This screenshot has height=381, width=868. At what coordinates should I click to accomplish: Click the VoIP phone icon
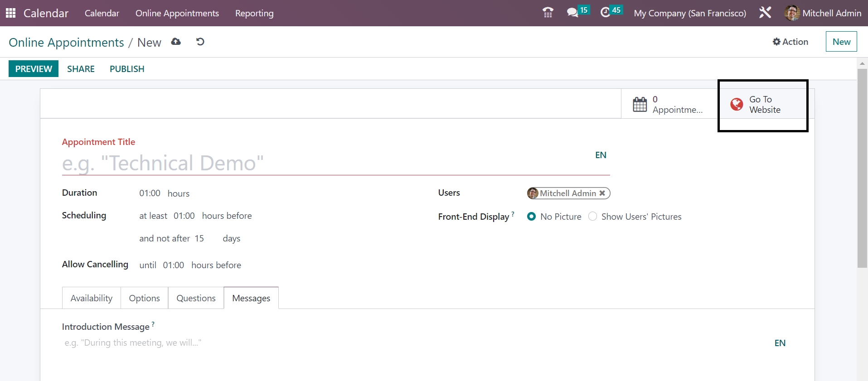548,13
